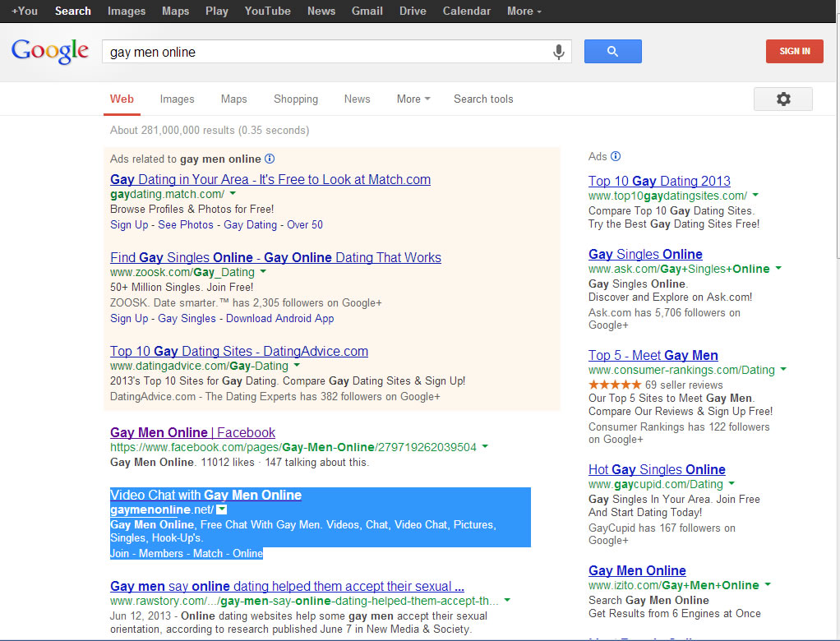This screenshot has height=641, width=840.
Task: Open the settings gear options
Action: [x=782, y=99]
